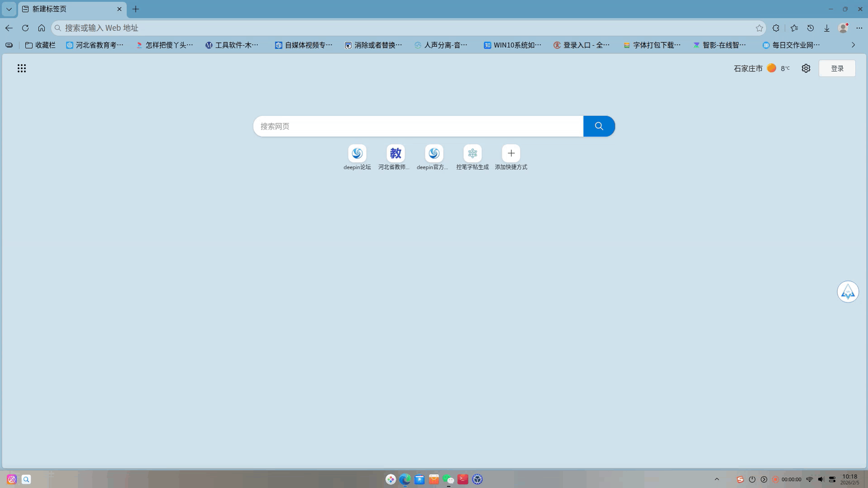Open the 控笔字帖生成 shortcut tile
This screenshot has width=868, height=488.
click(472, 158)
